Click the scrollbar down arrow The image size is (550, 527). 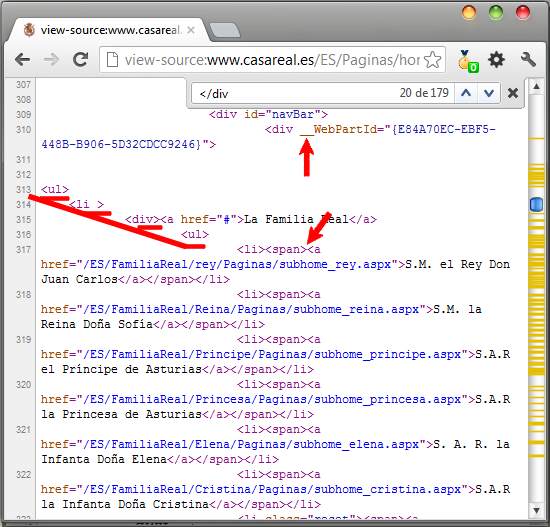click(536, 510)
